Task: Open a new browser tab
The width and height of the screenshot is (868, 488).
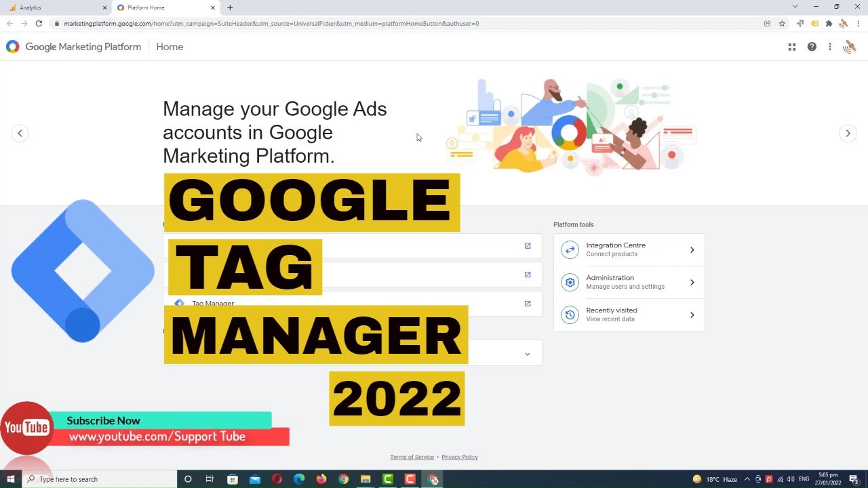Action: pos(230,7)
